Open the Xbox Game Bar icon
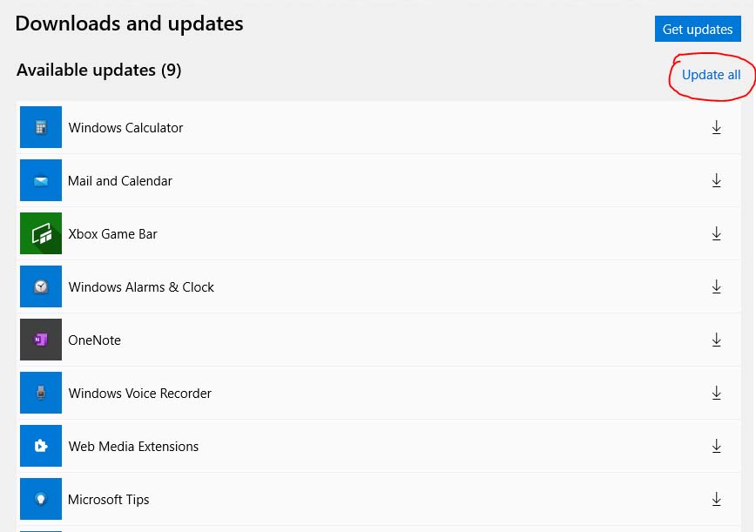756x532 pixels. pos(40,233)
